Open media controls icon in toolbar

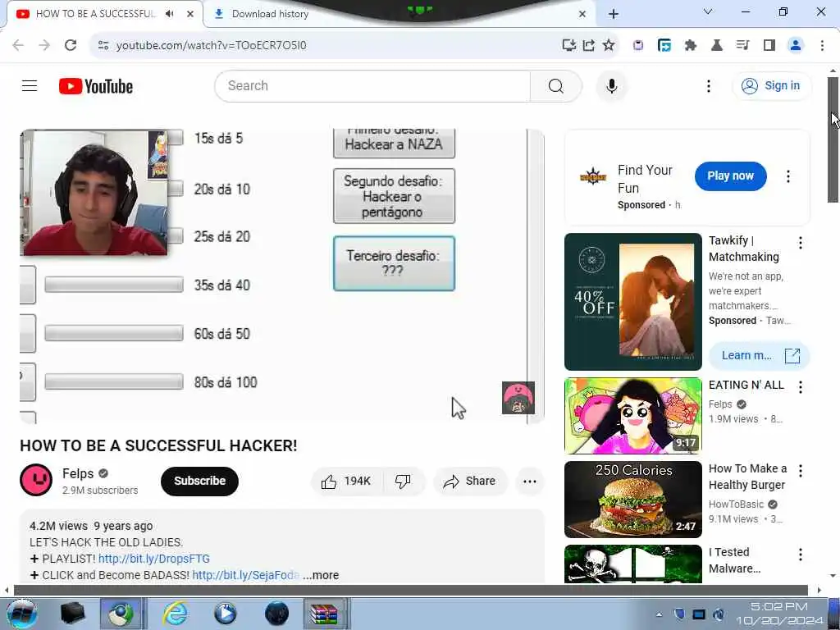(742, 45)
